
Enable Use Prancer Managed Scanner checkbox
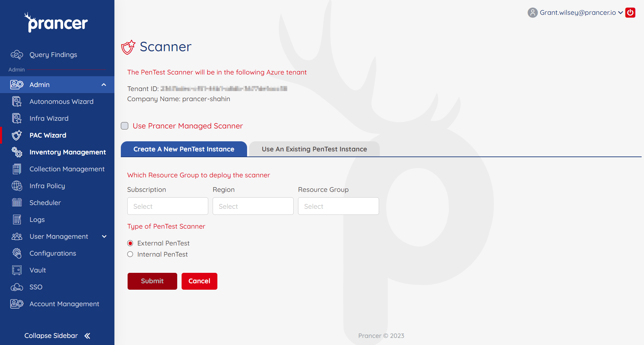point(125,126)
